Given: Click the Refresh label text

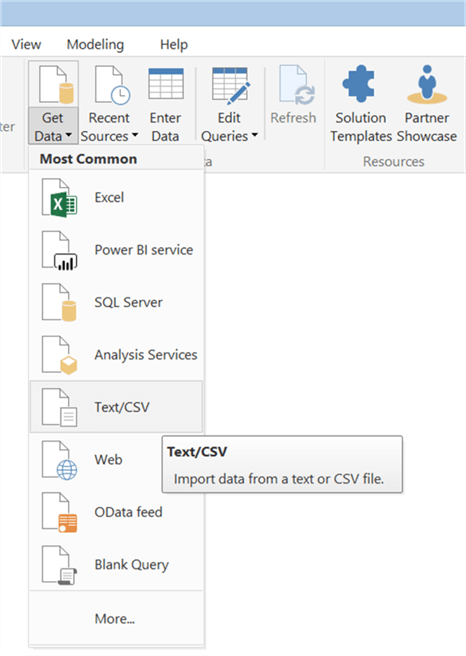Looking at the screenshot, I should (x=293, y=118).
